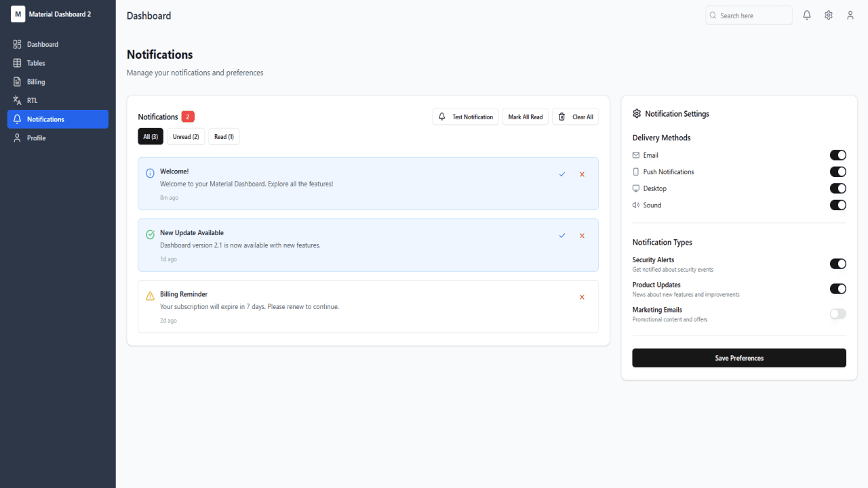Click Mark All Read

pyautogui.click(x=526, y=117)
